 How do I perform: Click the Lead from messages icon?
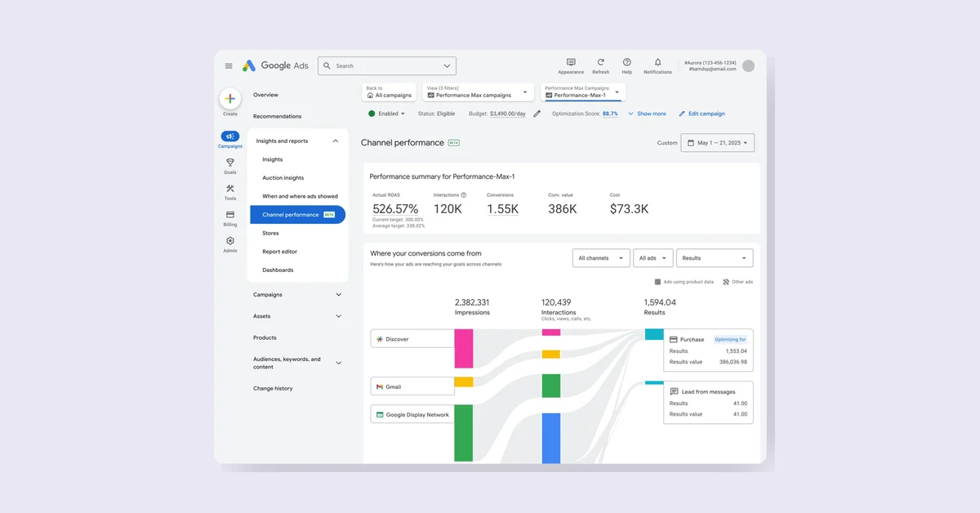point(674,392)
